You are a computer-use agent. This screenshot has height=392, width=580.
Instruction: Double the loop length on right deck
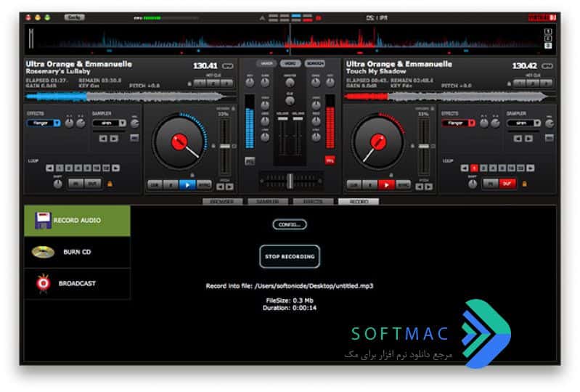tap(531, 168)
